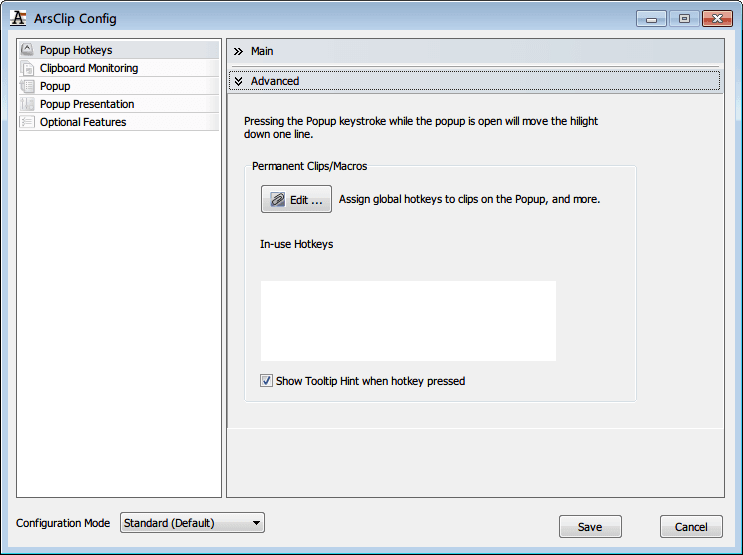The height and width of the screenshot is (555, 743).
Task: Save the configuration
Action: [x=590, y=527]
